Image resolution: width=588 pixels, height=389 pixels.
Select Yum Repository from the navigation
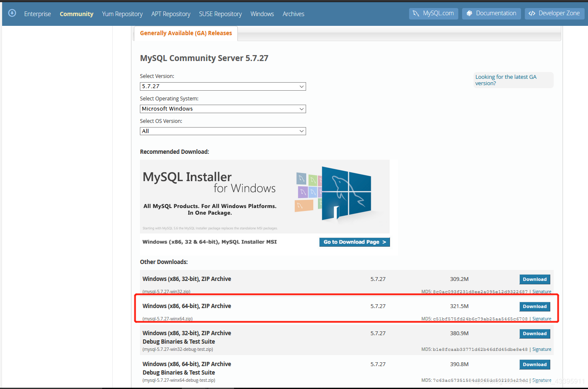click(122, 14)
